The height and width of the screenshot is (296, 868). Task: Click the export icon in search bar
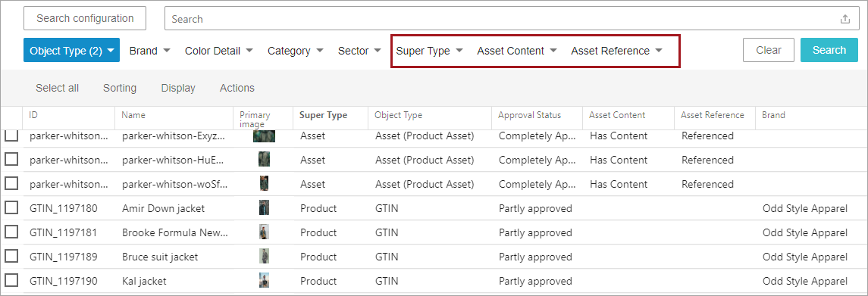click(844, 19)
